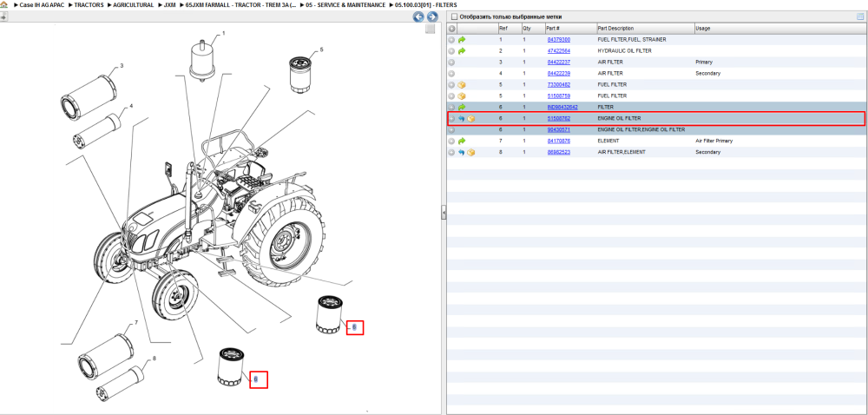Select the 'Air Filter Primary' usage text

pos(713,141)
